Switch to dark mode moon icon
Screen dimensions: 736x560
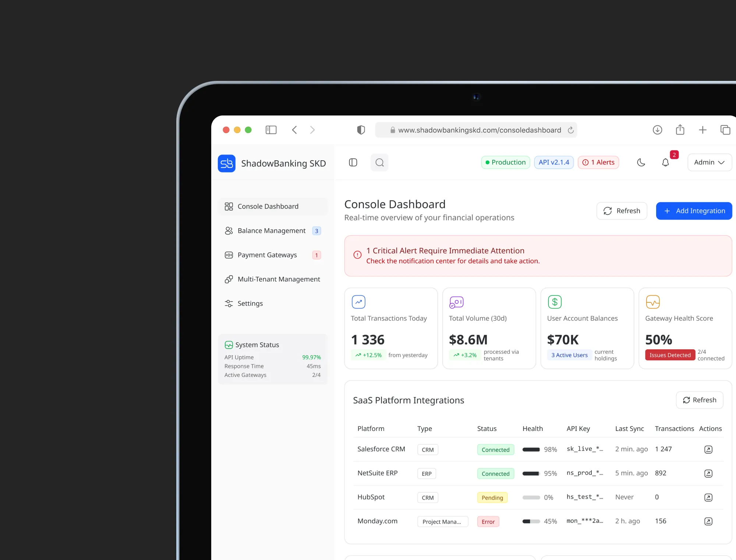pyautogui.click(x=641, y=162)
